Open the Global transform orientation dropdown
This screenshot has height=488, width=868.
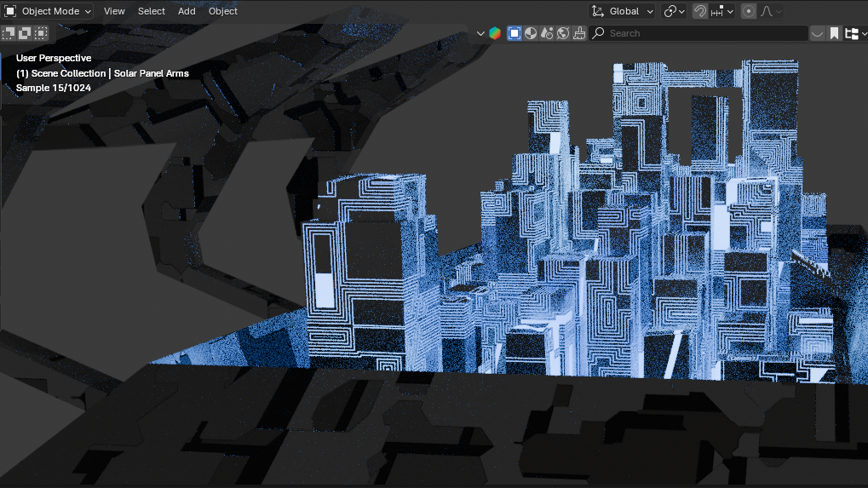pos(624,11)
